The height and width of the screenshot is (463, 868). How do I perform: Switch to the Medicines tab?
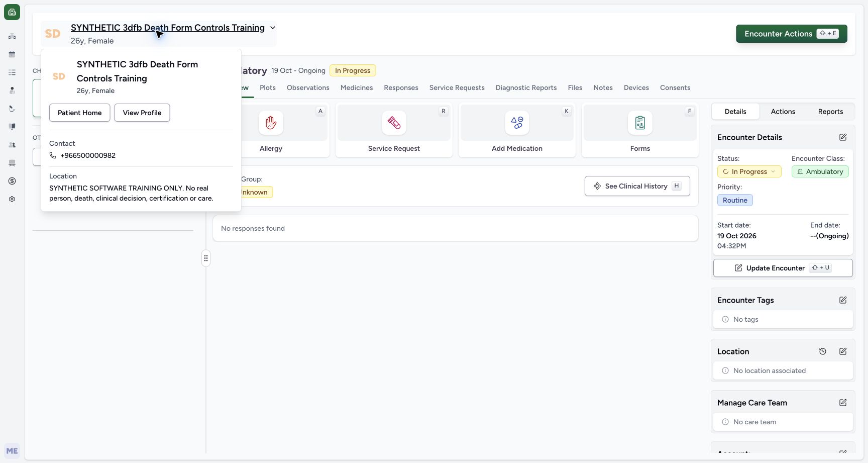click(357, 87)
